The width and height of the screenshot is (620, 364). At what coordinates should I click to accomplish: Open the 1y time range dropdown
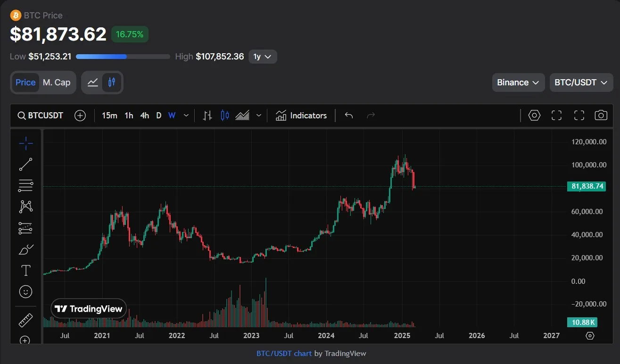click(x=263, y=57)
